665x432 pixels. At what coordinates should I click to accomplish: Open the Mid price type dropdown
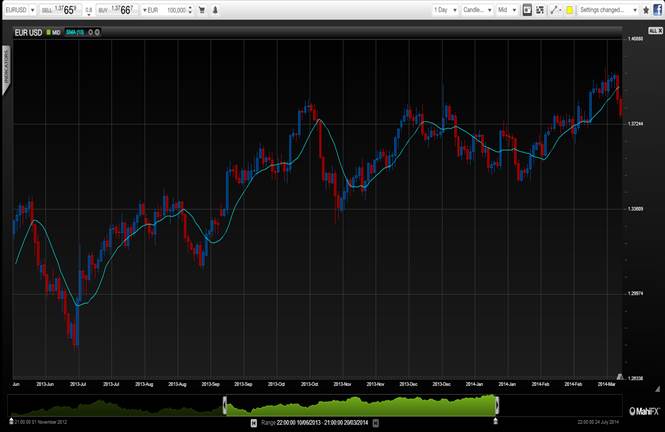pyautogui.click(x=507, y=9)
